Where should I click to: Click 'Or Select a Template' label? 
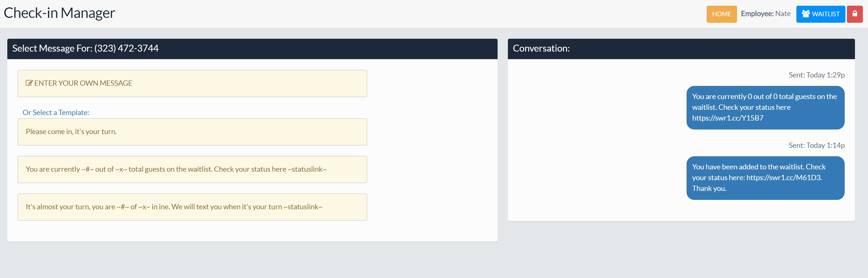point(56,113)
